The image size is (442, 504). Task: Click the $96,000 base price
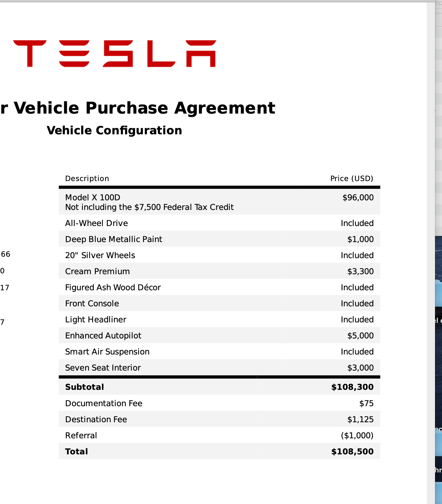(x=358, y=198)
